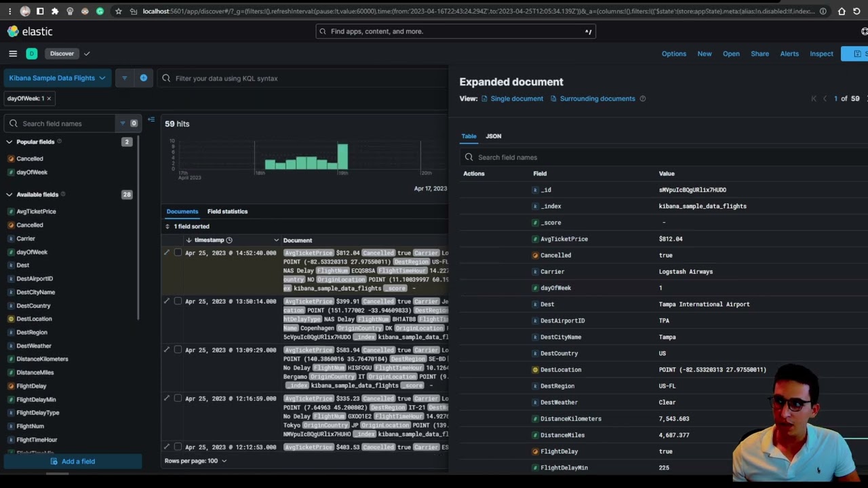Click the Discover breadcrumb badge

(x=62, y=54)
